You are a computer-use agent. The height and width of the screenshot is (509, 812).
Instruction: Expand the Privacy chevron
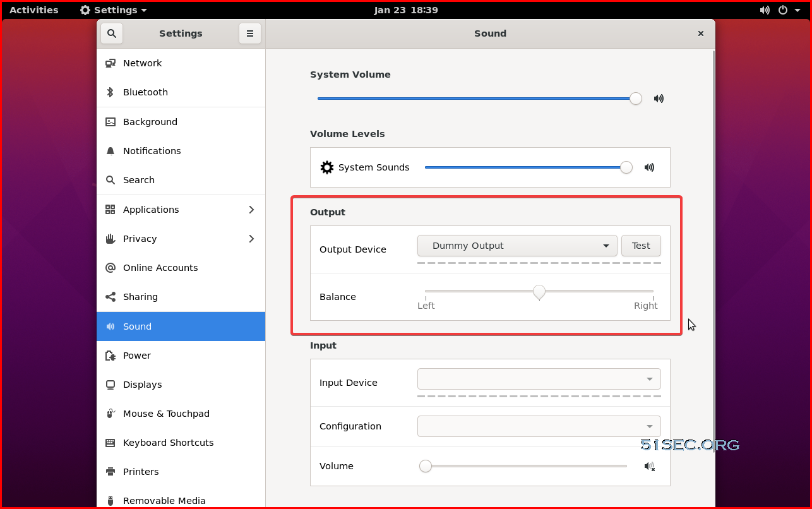[x=251, y=239]
